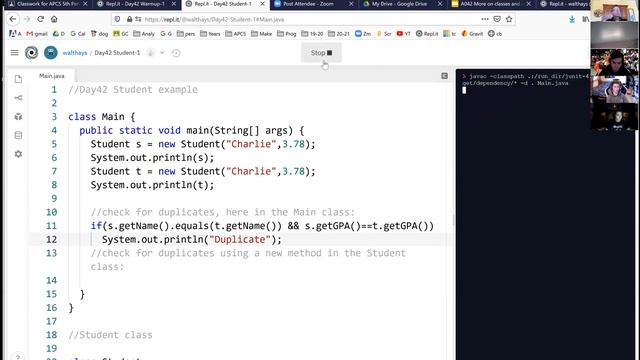Expand the repl name dropdown arrow
The height and width of the screenshot is (360, 640).
click(162, 53)
